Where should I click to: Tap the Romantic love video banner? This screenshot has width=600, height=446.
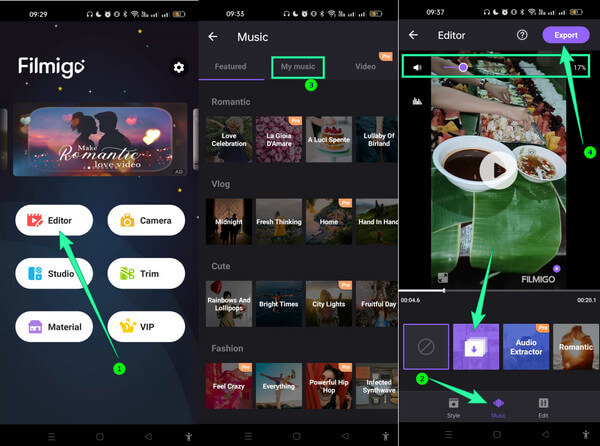tap(100, 140)
